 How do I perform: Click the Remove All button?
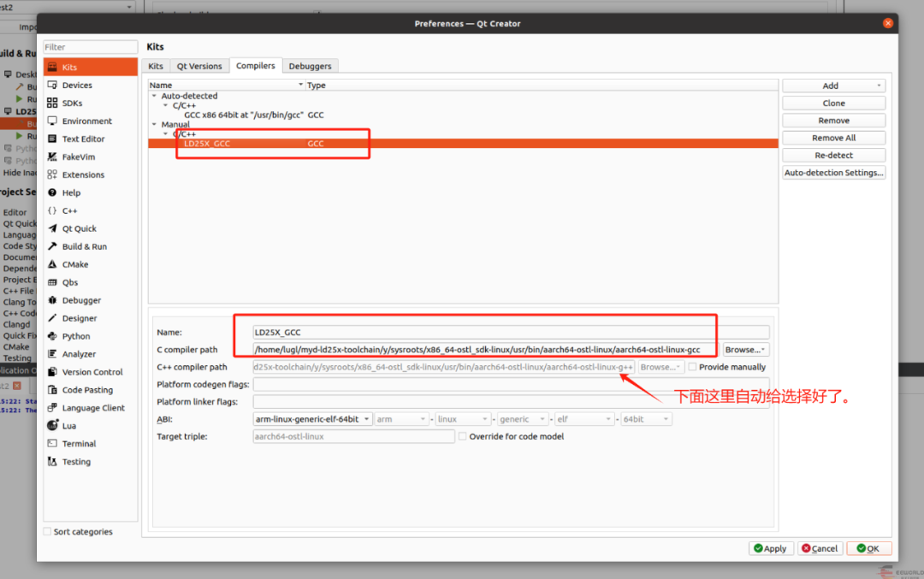point(833,138)
